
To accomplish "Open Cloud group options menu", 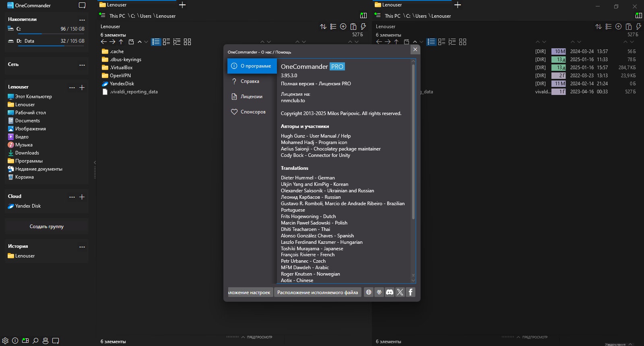I will 72,197.
